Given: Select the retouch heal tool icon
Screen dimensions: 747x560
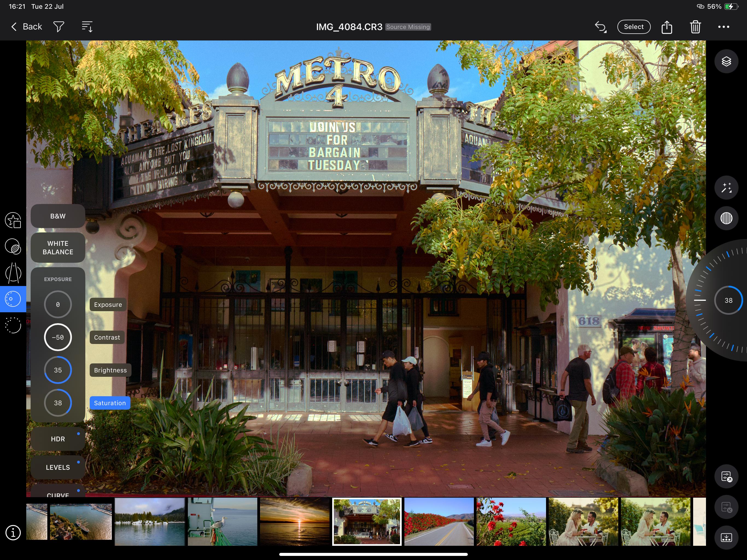Looking at the screenshot, I should (13, 246).
